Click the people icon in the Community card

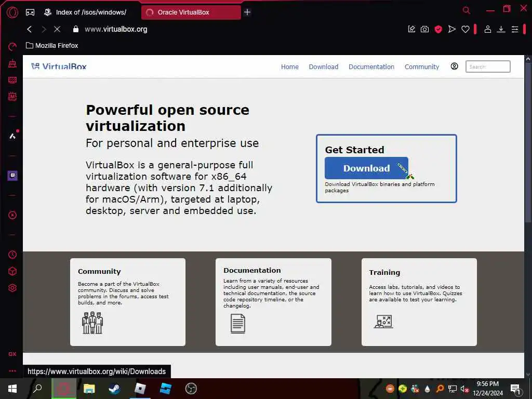coord(92,323)
